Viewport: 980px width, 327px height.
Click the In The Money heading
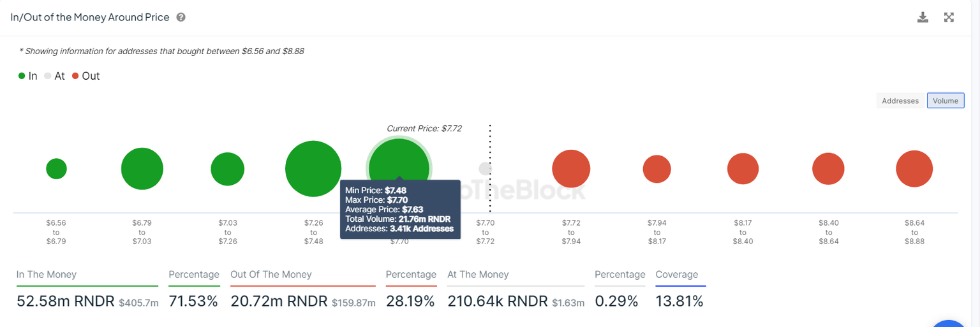click(x=47, y=275)
